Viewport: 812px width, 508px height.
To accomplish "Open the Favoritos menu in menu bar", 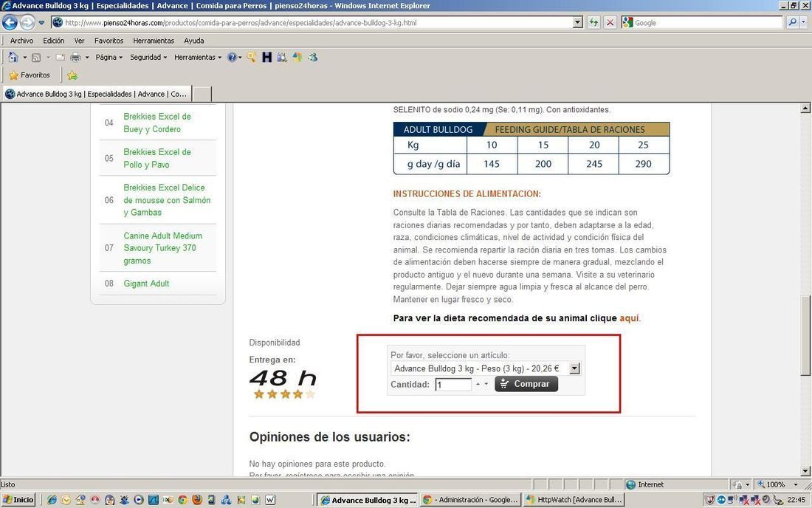I will 109,41.
